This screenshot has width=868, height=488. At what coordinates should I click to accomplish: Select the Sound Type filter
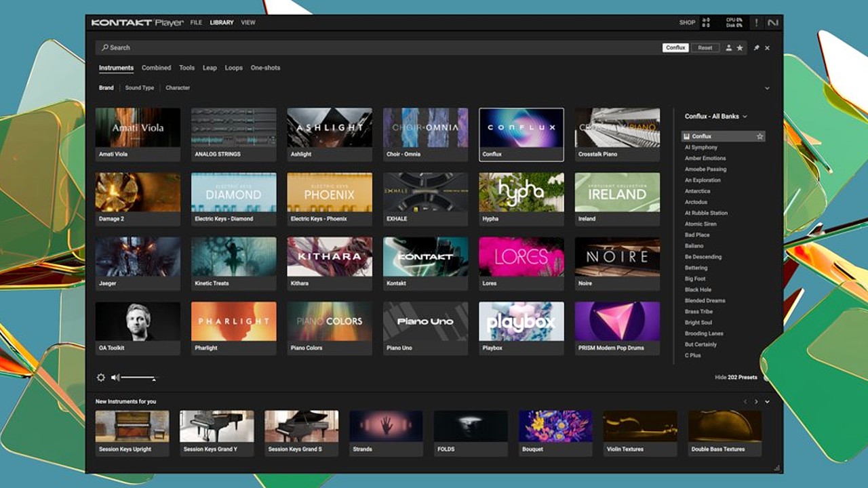coord(140,88)
